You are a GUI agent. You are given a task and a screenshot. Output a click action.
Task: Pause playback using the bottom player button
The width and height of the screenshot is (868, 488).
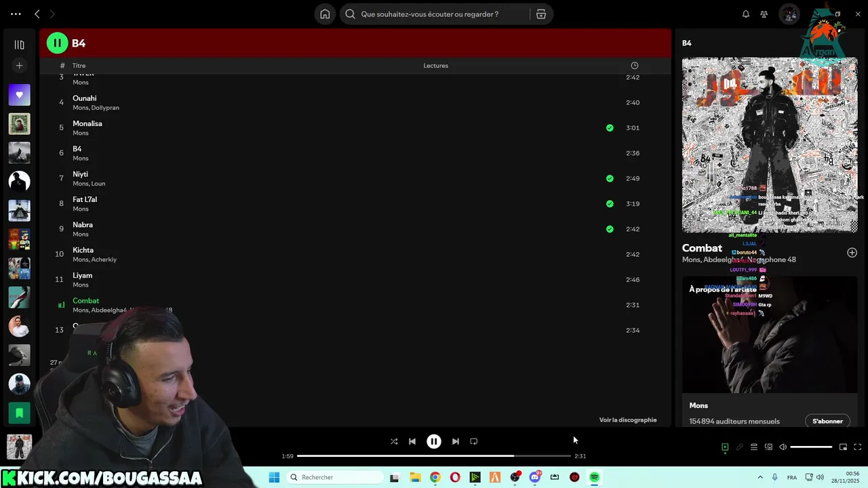point(434,441)
